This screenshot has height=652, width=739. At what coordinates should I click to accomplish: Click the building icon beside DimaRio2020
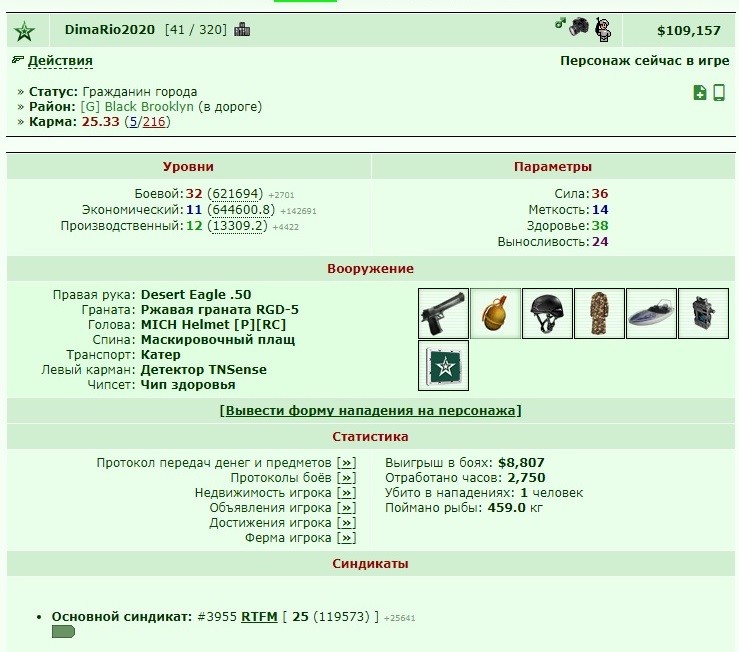tap(242, 29)
